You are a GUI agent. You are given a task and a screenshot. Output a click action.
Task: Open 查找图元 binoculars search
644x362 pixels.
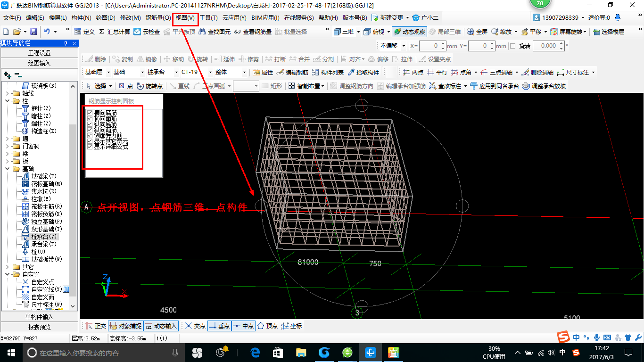[215, 32]
